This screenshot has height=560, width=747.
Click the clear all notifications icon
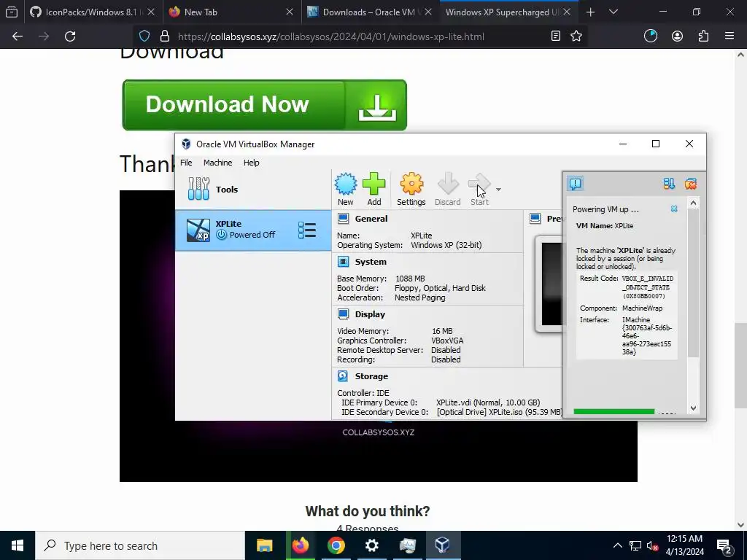point(690,183)
